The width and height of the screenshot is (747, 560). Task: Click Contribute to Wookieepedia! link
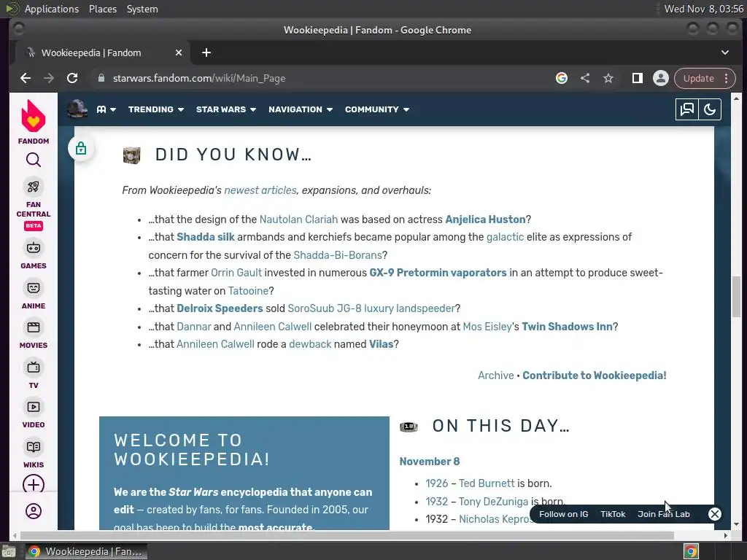click(x=594, y=376)
